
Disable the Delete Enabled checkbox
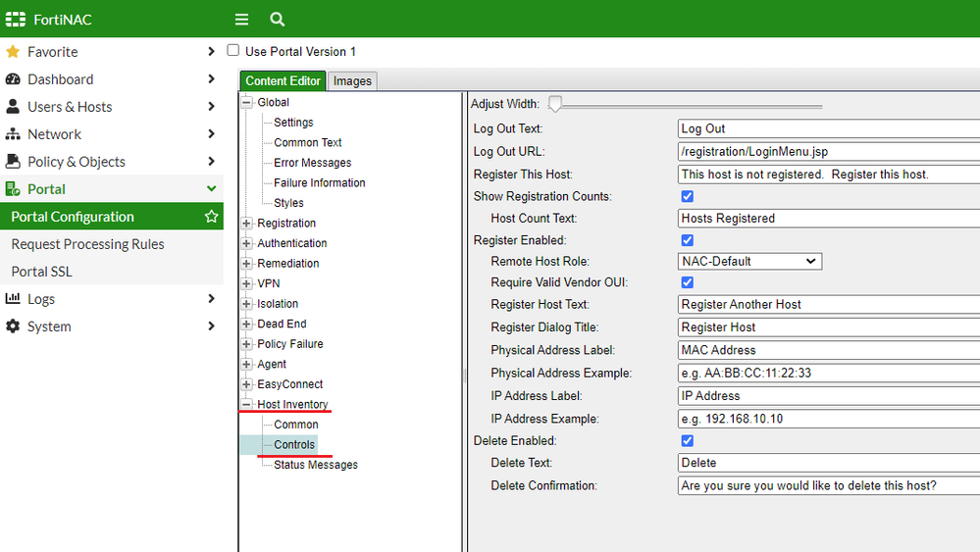coord(687,440)
